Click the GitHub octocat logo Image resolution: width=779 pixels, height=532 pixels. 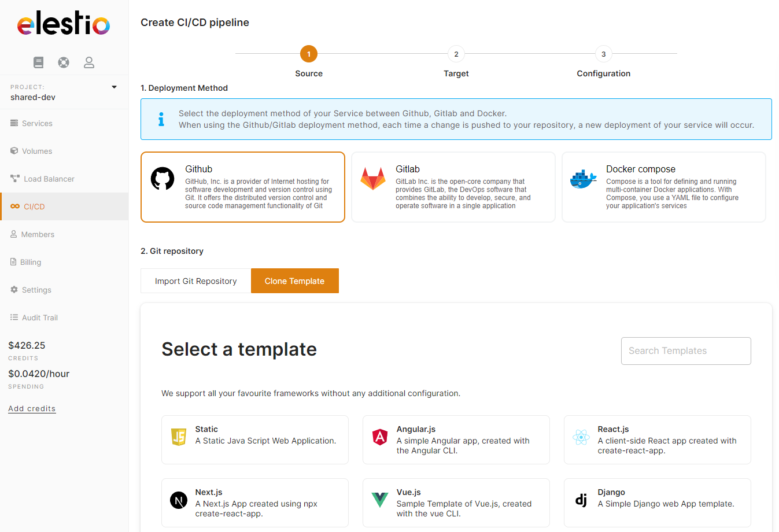(163, 179)
